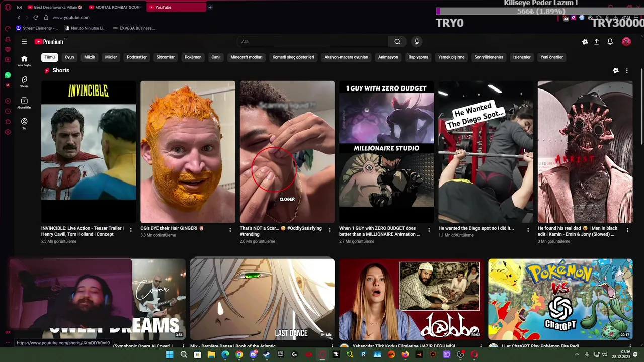644x362 pixels.
Task: Start voice search with microphone icon
Action: (416, 42)
